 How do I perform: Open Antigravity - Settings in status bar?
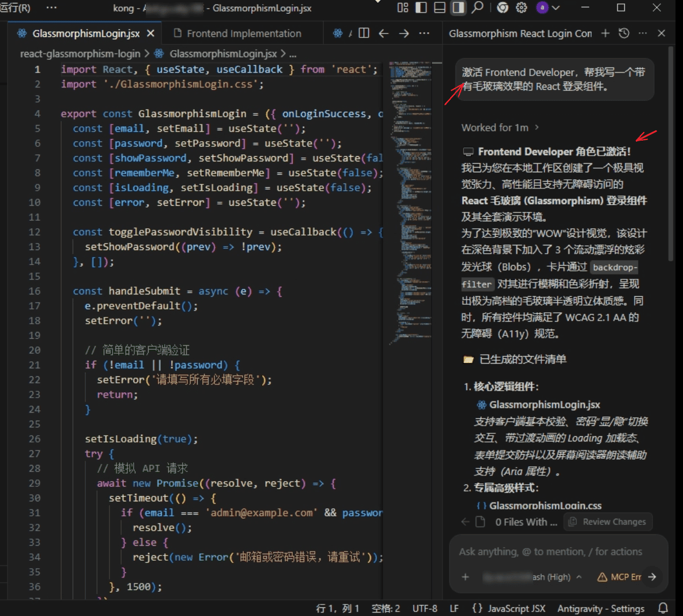tap(601, 608)
